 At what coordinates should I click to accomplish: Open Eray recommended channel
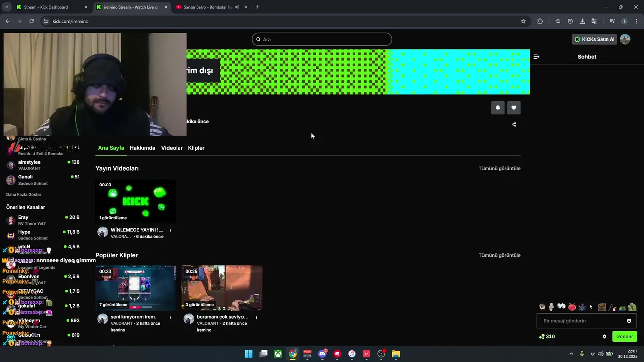coord(42,220)
